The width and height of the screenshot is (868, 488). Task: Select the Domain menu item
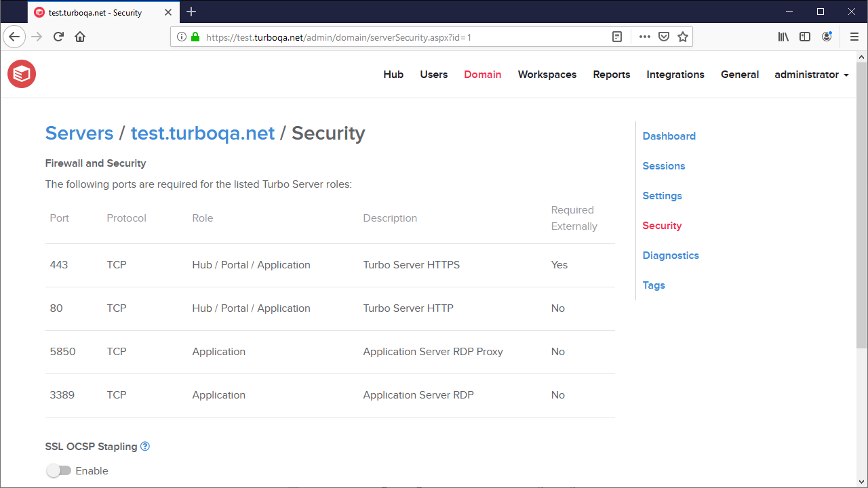click(482, 75)
